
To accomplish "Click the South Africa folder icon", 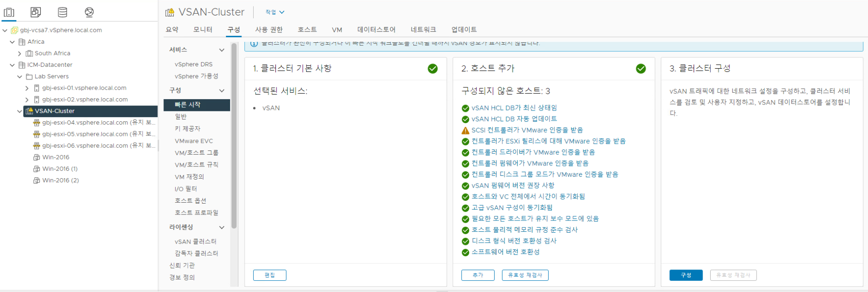I will pos(29,54).
